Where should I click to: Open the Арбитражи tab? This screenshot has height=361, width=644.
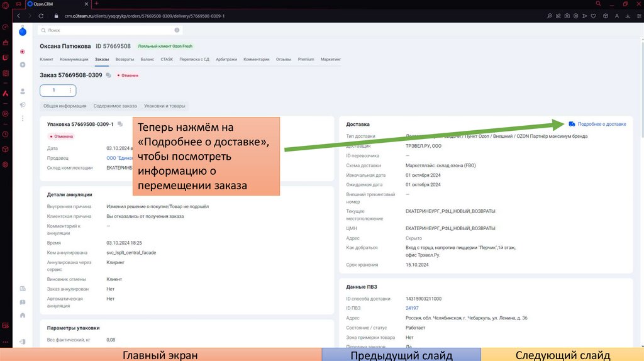[226, 59]
